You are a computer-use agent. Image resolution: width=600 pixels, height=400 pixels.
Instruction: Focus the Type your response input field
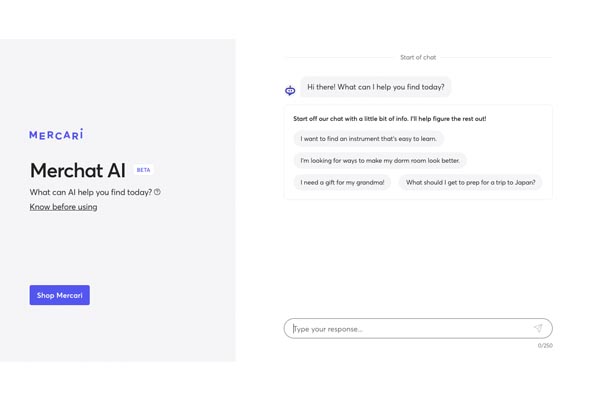pos(410,328)
